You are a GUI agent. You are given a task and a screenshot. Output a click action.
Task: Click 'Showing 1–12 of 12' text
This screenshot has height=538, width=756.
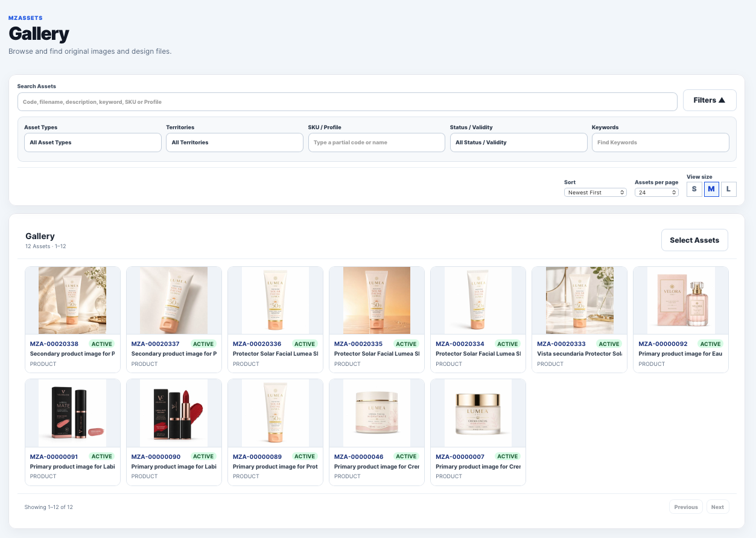[x=49, y=507]
